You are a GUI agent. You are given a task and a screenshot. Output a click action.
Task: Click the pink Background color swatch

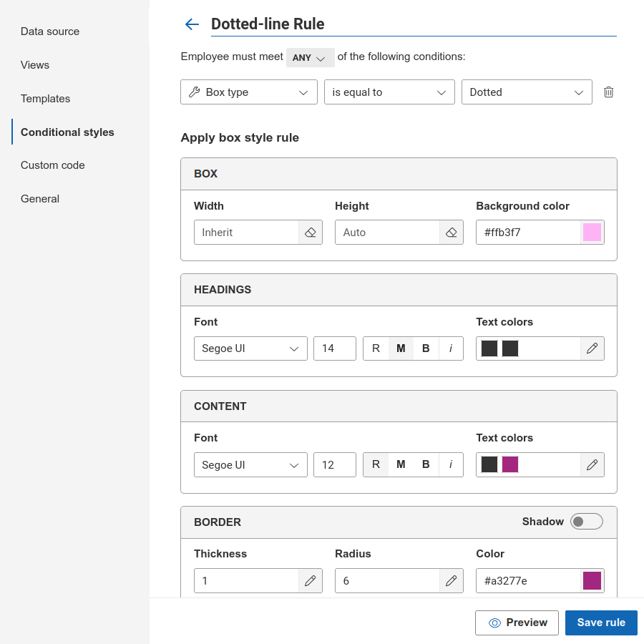(592, 232)
